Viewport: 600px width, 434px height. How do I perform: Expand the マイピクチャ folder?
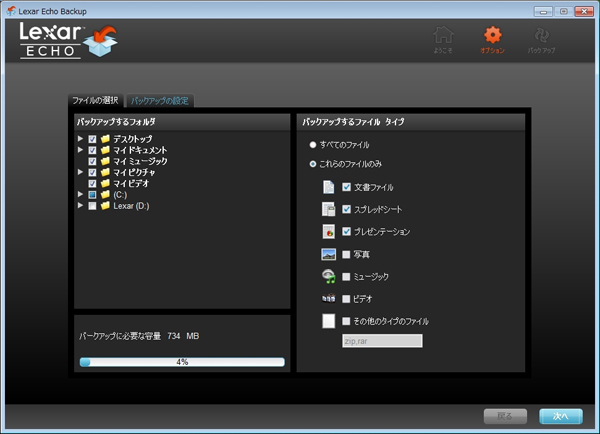tap(80, 172)
